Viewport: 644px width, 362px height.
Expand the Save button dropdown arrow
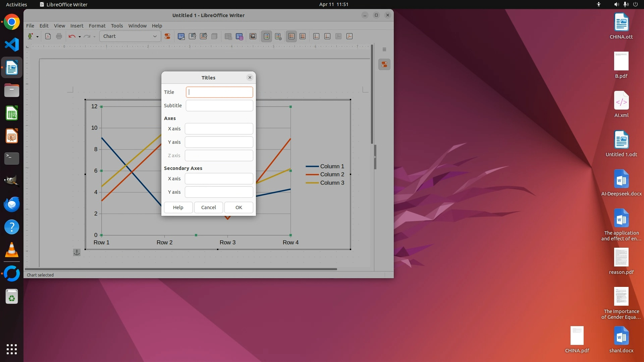pyautogui.click(x=37, y=37)
